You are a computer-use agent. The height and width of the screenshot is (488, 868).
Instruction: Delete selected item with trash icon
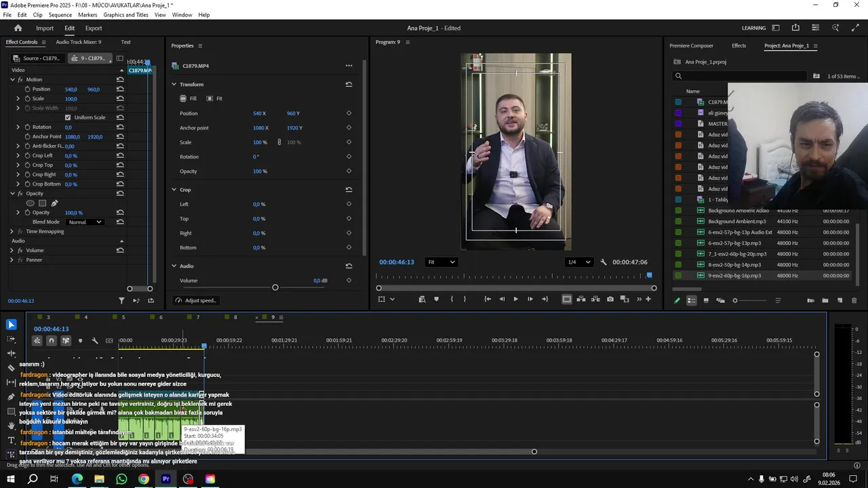click(x=854, y=300)
